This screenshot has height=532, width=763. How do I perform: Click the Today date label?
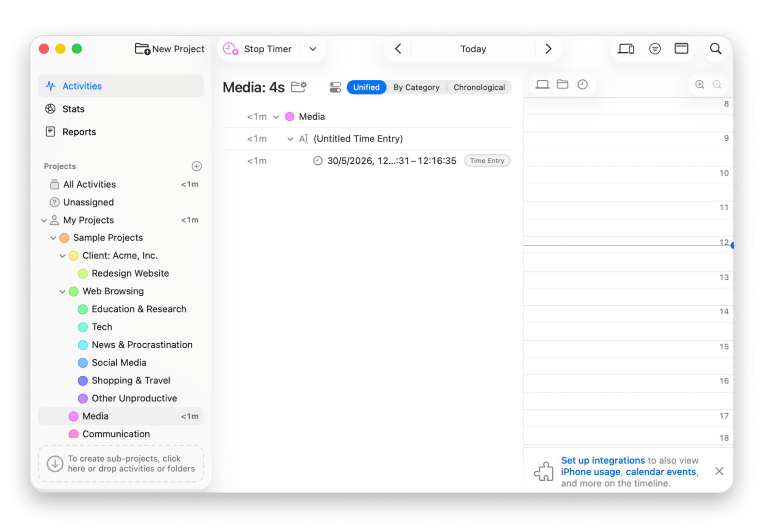click(473, 49)
